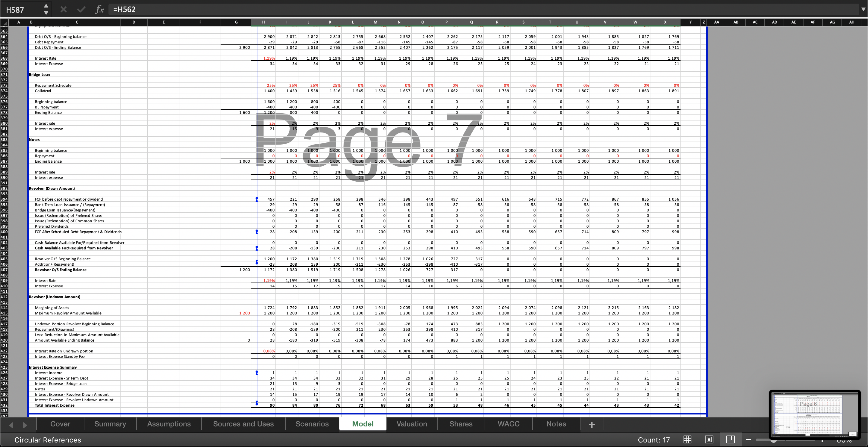Select column C header
The height and width of the screenshot is (447, 868).
click(77, 22)
